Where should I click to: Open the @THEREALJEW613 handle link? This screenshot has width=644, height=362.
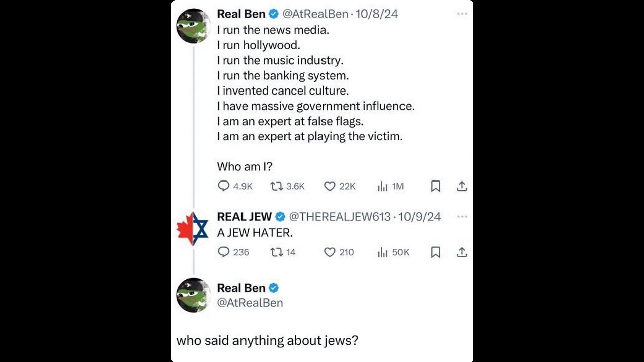(x=340, y=217)
